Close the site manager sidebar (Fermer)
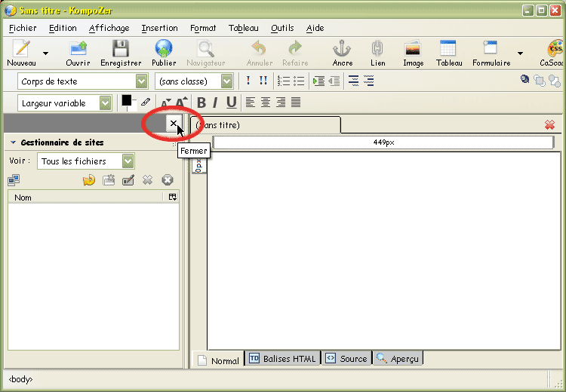The image size is (566, 392). click(x=174, y=124)
